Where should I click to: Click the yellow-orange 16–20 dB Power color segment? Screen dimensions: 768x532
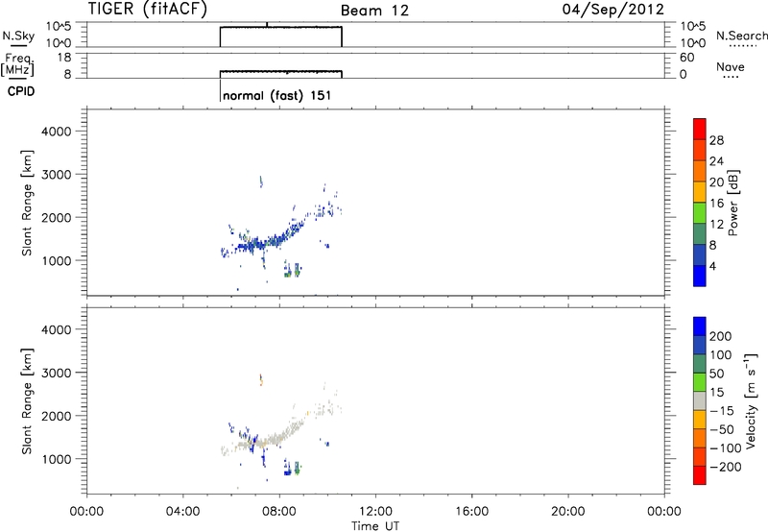[x=700, y=192]
